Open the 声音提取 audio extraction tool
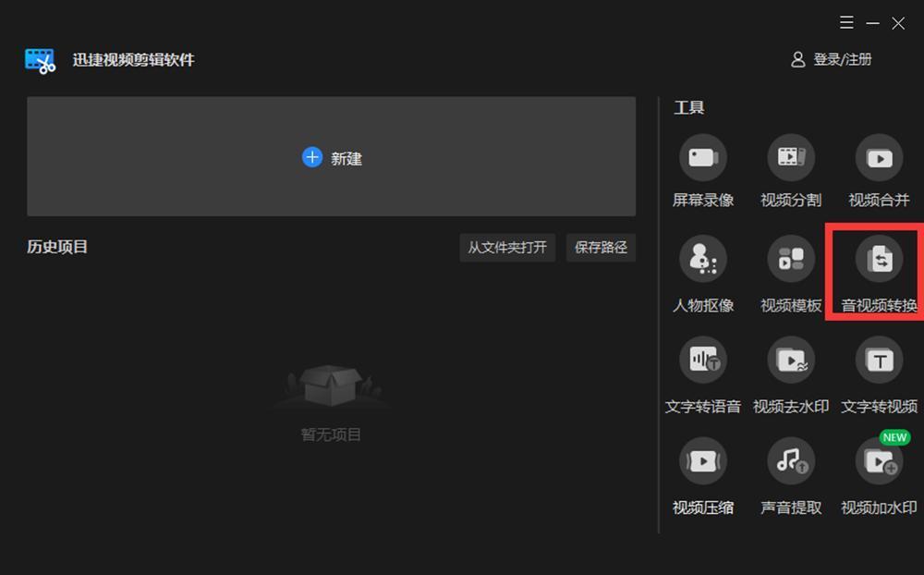This screenshot has width=924, height=575. coord(791,460)
